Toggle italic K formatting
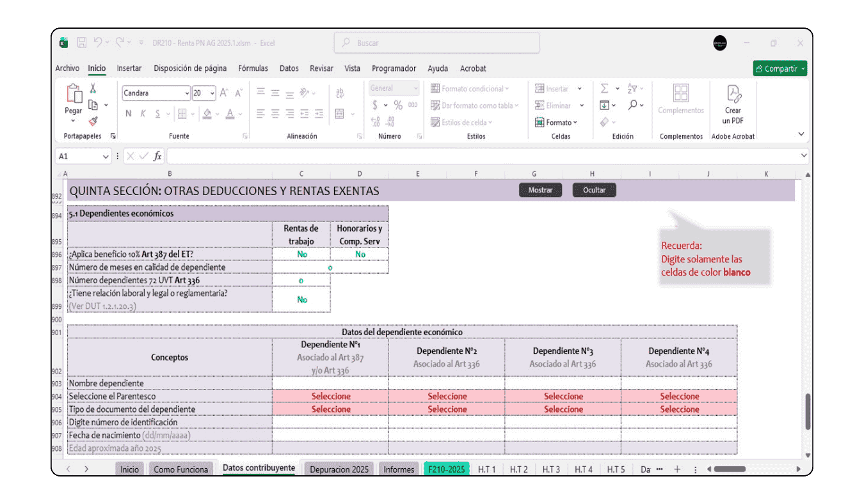Screen dimensions: 864x504 (x=143, y=114)
